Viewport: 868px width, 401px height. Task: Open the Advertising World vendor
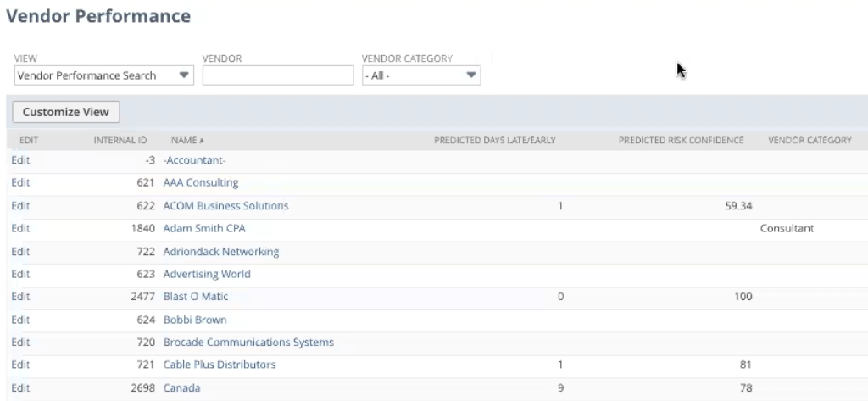[x=207, y=274]
